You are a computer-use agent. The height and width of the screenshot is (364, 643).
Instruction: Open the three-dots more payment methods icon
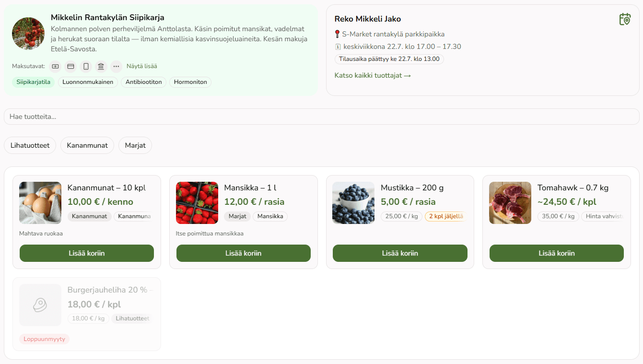(116, 66)
